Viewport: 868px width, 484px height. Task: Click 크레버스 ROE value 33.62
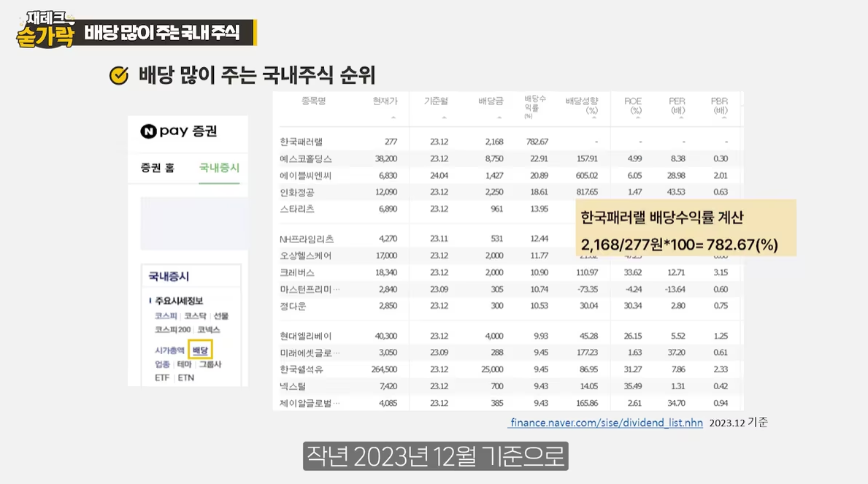[633, 272]
